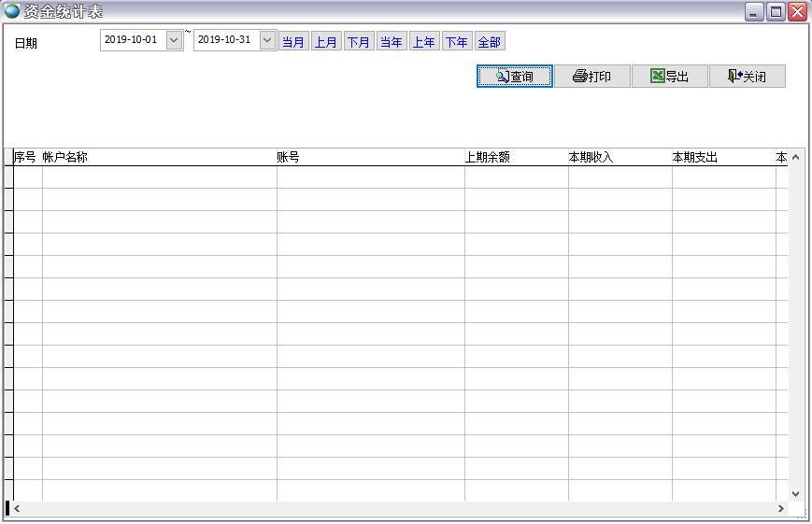
Task: Sort by the 上期余额 column header
Action: (x=516, y=157)
